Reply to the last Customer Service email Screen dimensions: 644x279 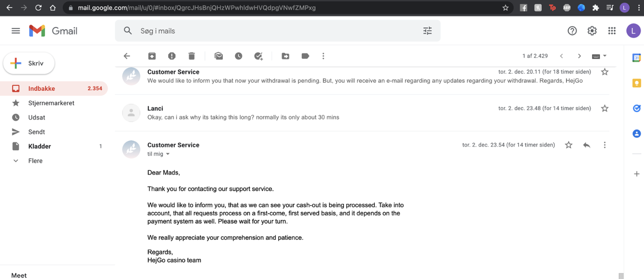586,145
